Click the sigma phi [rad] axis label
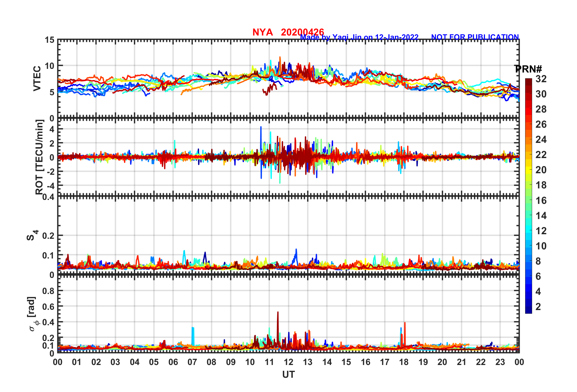The image size is (577, 392). tap(32, 314)
